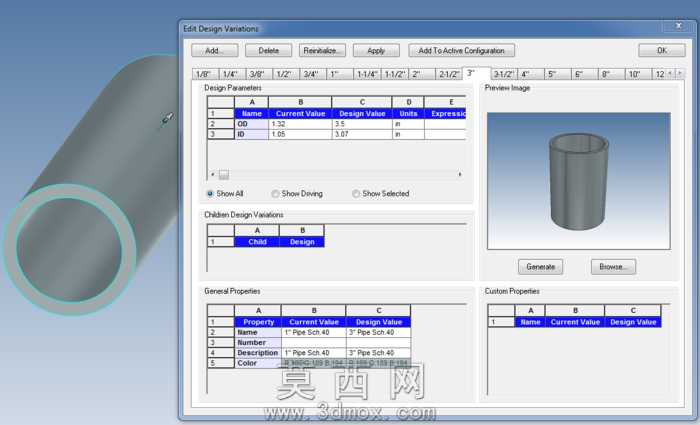Select the ID parameter name cell
Image resolution: width=700 pixels, height=425 pixels.
pos(251,134)
